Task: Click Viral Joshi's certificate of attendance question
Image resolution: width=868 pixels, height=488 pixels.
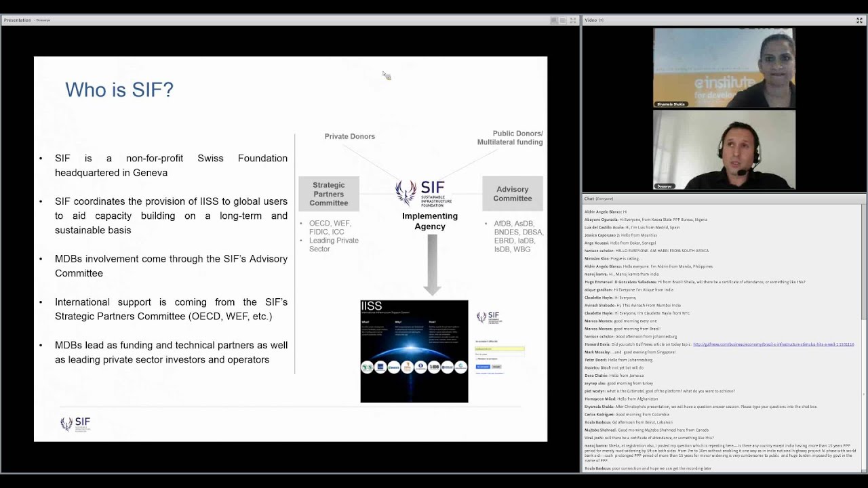Action: pyautogui.click(x=649, y=438)
